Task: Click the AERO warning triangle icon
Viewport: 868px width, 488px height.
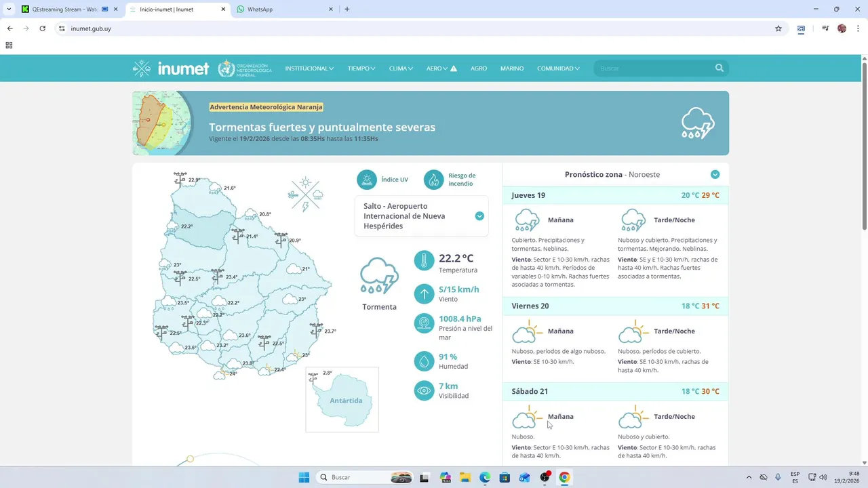Action: tap(454, 68)
